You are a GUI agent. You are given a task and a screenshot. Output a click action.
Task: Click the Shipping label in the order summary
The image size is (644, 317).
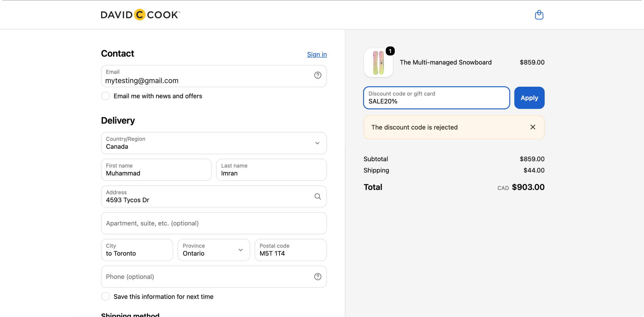pos(376,170)
